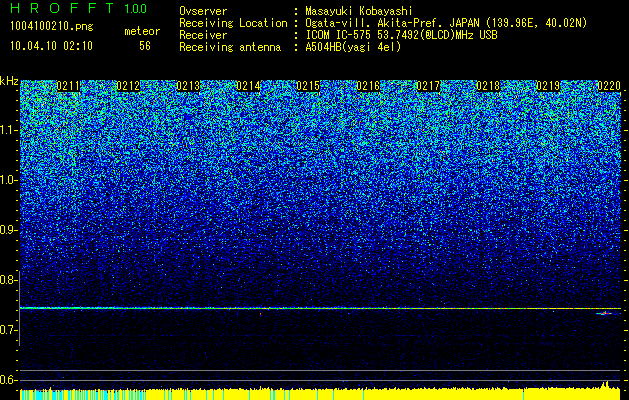Click the 0.6 frequency axis label
Viewport: 629px width, 400px height.
point(8,380)
